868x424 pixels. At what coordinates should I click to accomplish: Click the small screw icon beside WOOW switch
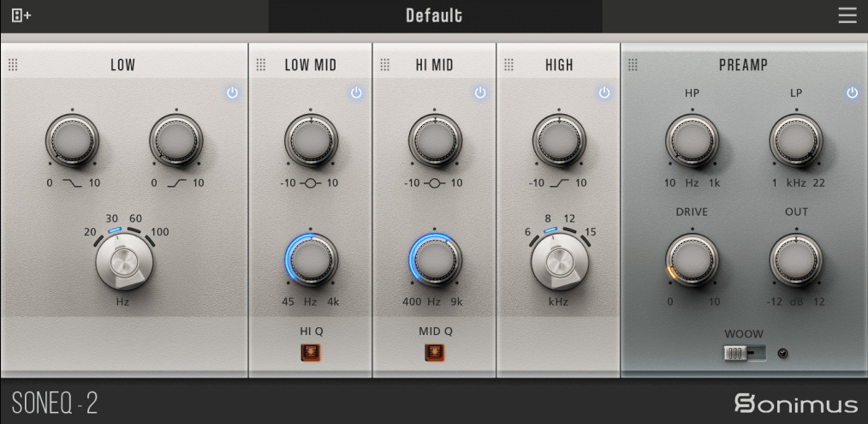pyautogui.click(x=782, y=353)
